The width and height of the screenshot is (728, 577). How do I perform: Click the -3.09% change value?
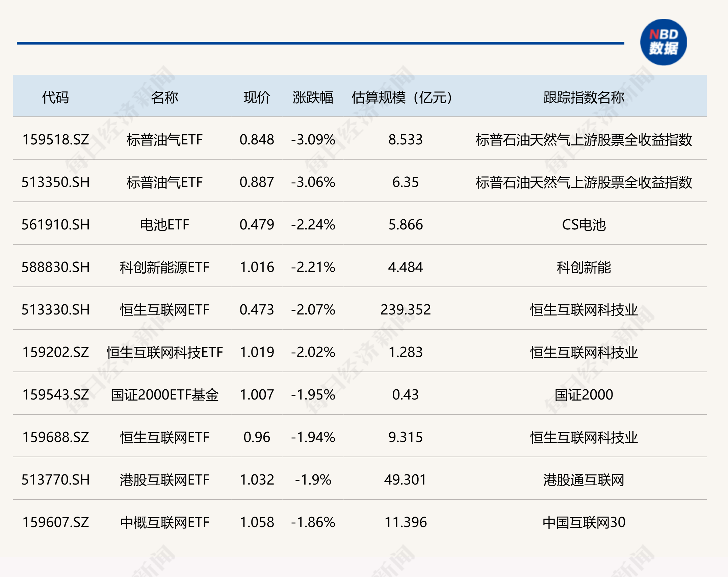tap(313, 139)
